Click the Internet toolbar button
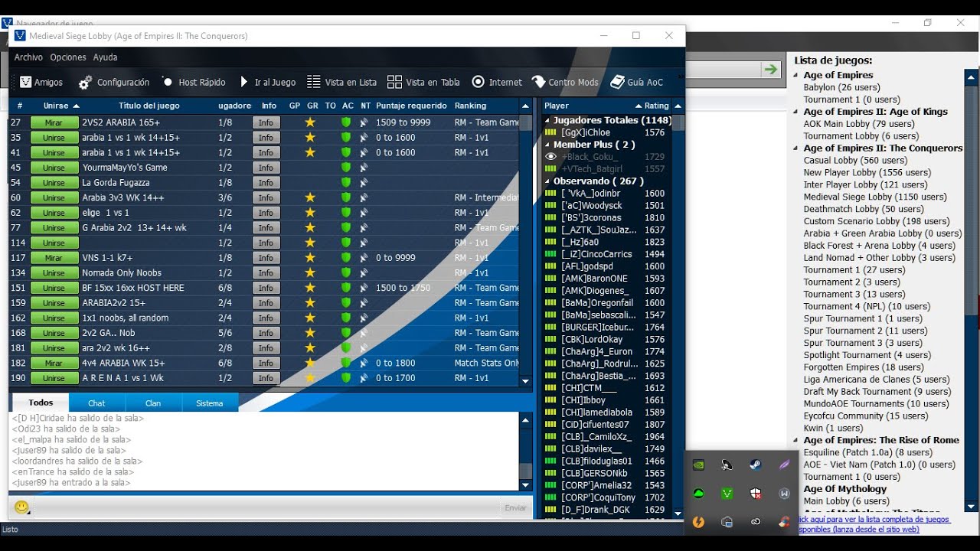 [x=497, y=82]
